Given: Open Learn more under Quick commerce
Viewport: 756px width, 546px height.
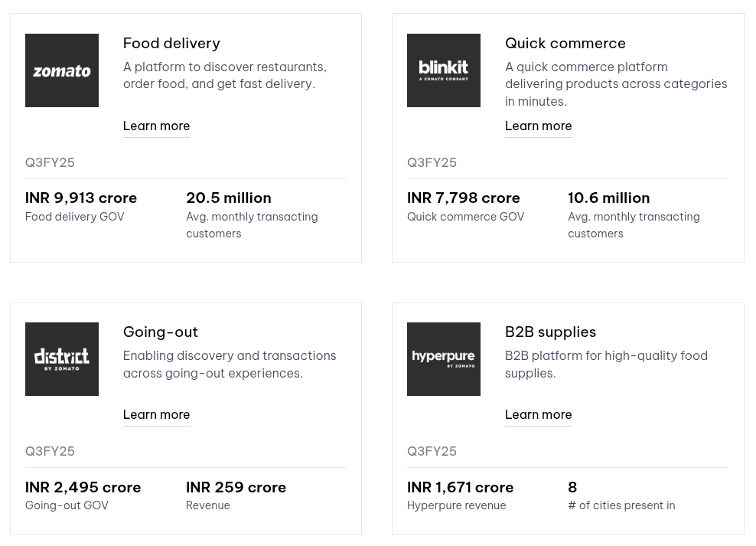Looking at the screenshot, I should [538, 126].
